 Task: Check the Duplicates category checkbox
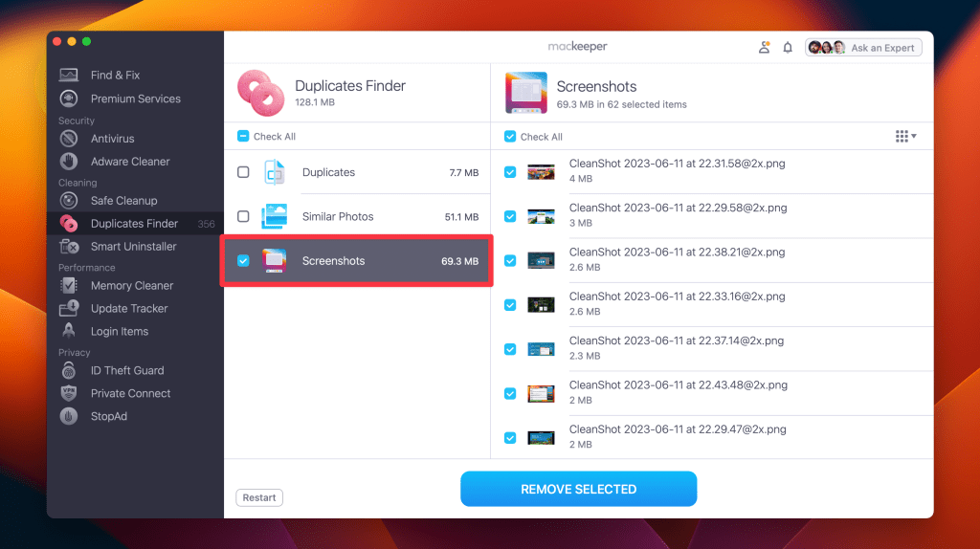(x=243, y=172)
